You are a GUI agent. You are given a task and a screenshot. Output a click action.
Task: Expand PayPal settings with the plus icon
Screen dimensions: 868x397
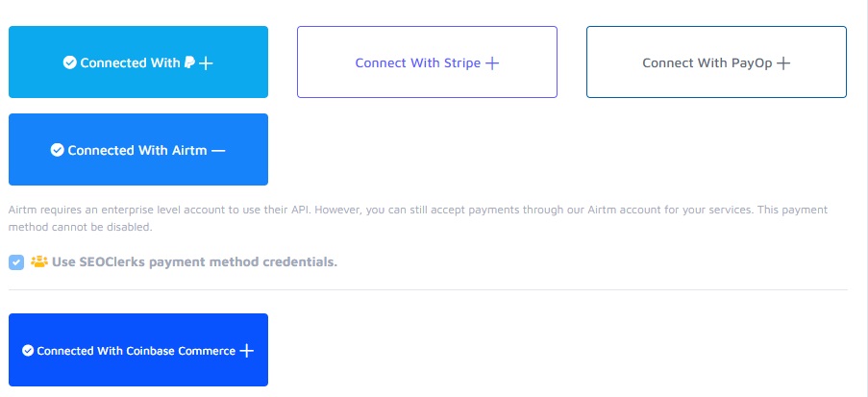pyautogui.click(x=205, y=62)
